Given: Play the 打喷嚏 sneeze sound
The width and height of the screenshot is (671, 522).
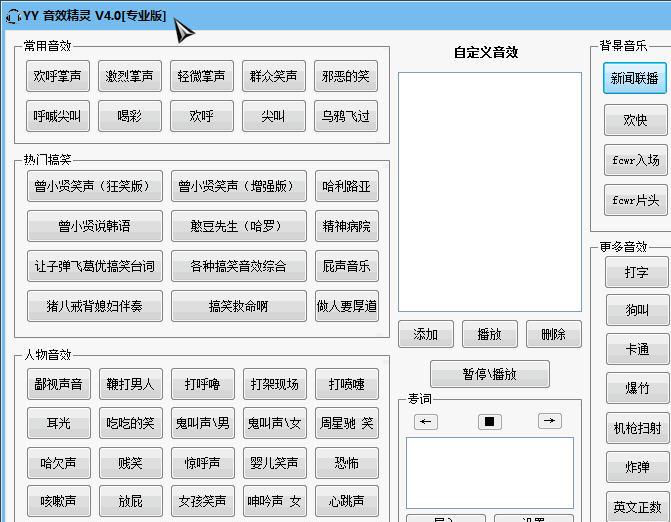Looking at the screenshot, I should click(x=347, y=384).
